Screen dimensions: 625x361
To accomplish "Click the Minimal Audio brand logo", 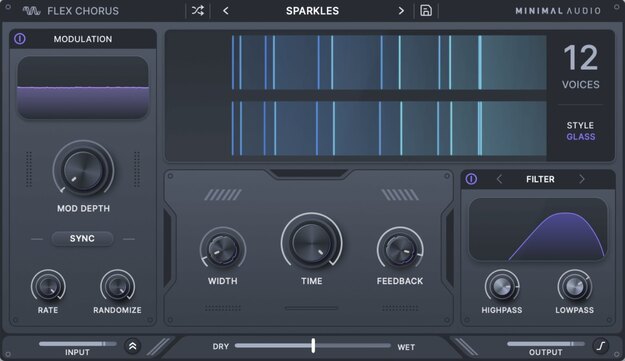I will [x=558, y=11].
